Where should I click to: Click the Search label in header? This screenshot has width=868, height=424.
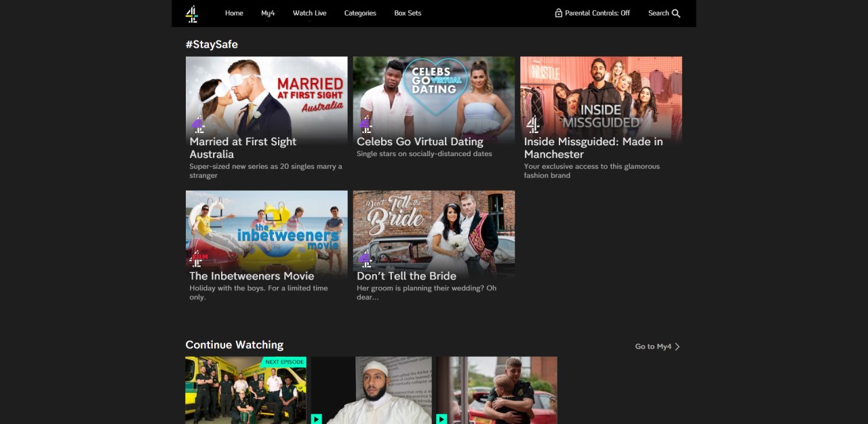(x=658, y=13)
